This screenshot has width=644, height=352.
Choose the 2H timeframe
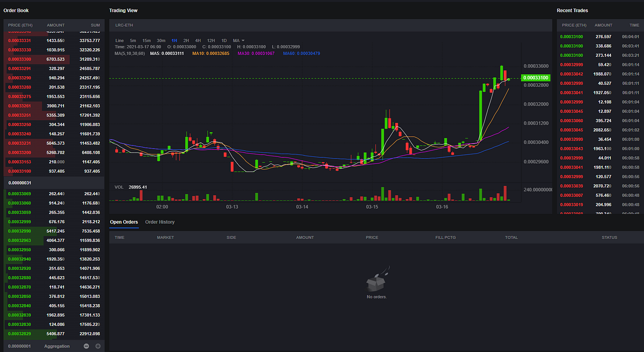tap(186, 41)
